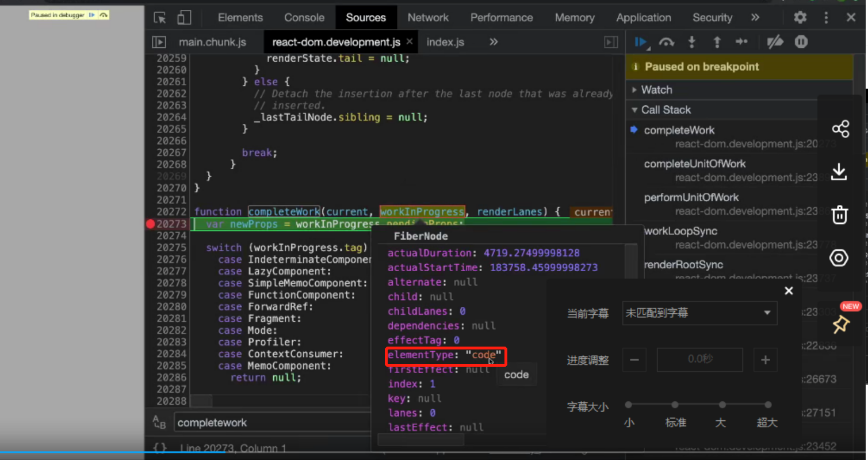Step over next function call

[x=666, y=42]
